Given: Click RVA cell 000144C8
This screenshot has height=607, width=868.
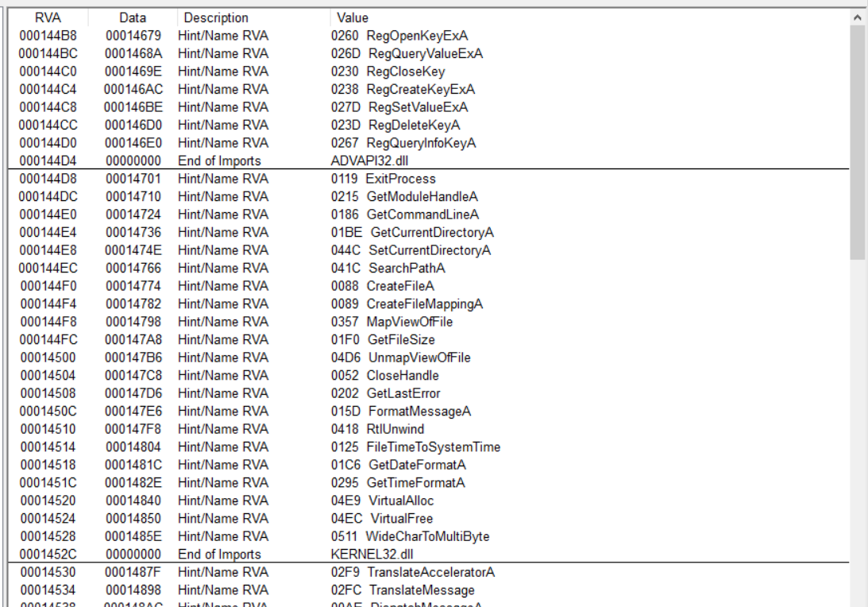Looking at the screenshot, I should coord(48,107).
